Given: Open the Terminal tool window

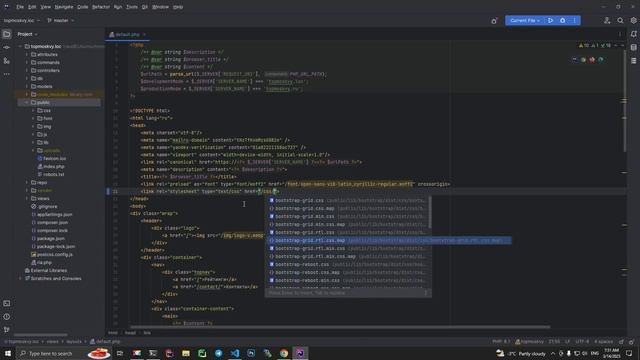Looking at the screenshot, I should point(7,303).
